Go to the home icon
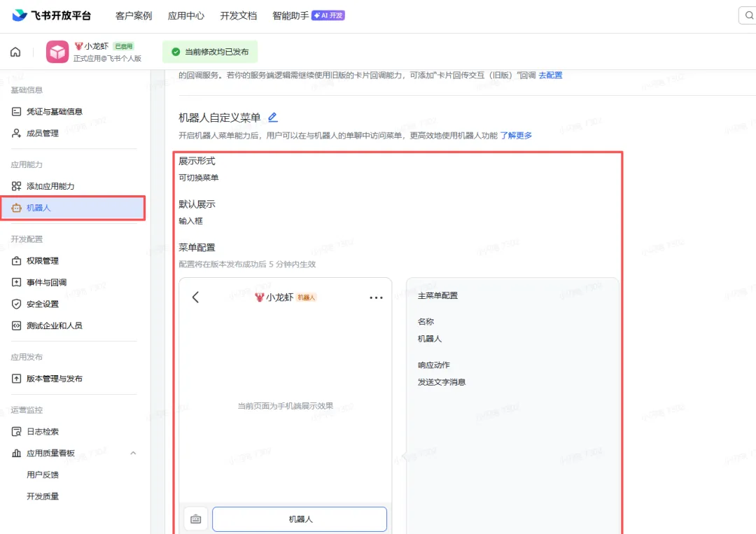 point(15,52)
